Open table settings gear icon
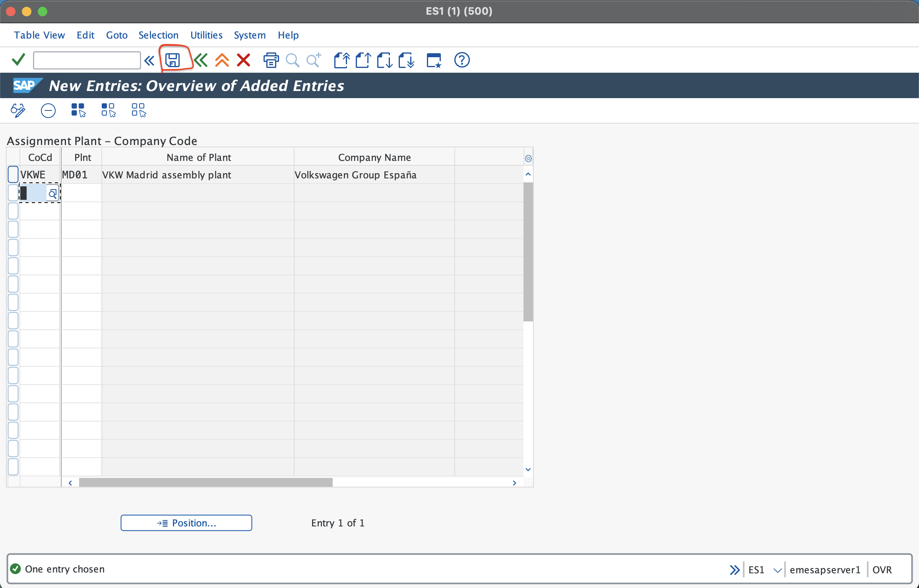This screenshot has height=588, width=919. [x=528, y=159]
